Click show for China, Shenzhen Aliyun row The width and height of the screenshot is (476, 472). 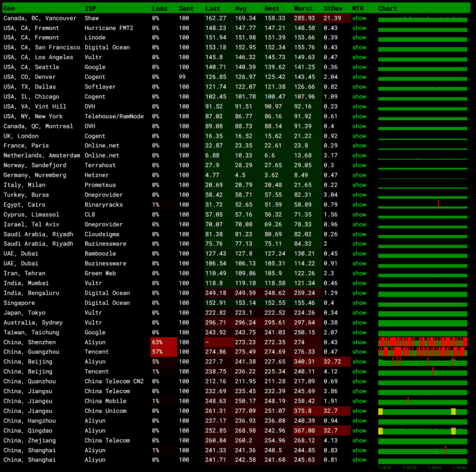coord(359,342)
